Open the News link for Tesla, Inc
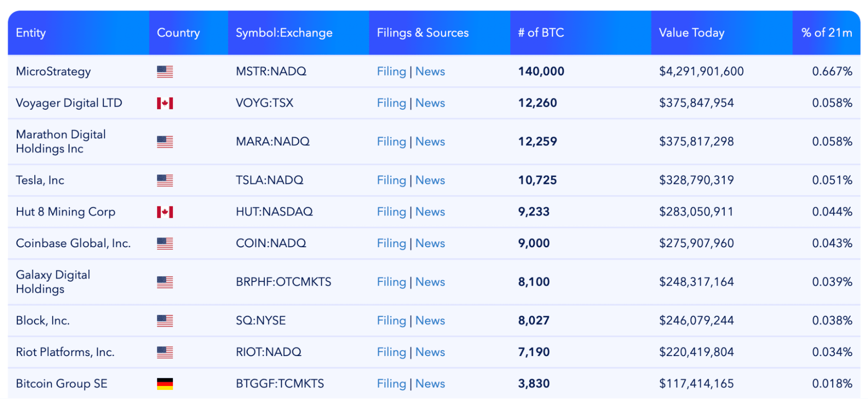The height and width of the screenshot is (399, 868). click(x=430, y=180)
